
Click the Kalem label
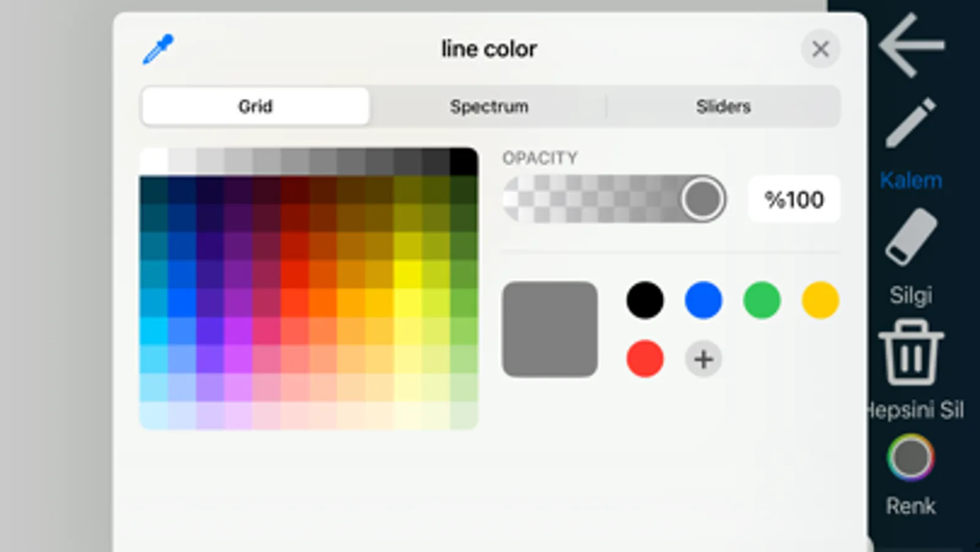[911, 180]
